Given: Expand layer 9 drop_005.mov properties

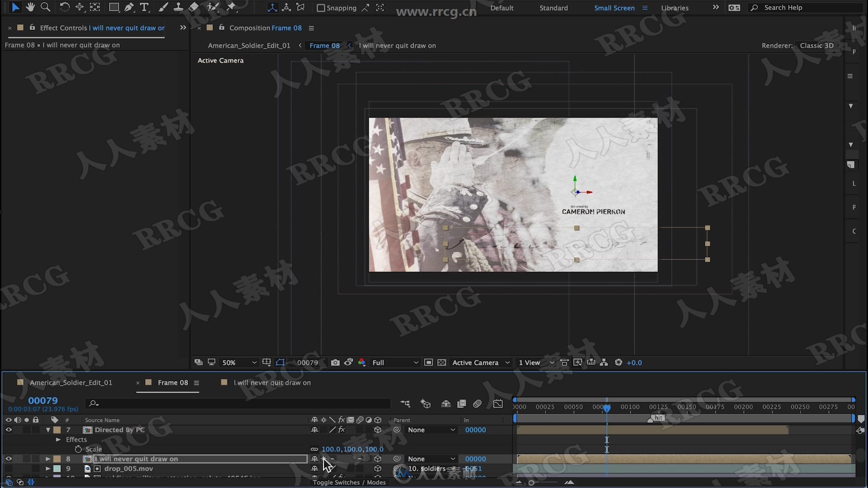Looking at the screenshot, I should click(x=47, y=468).
